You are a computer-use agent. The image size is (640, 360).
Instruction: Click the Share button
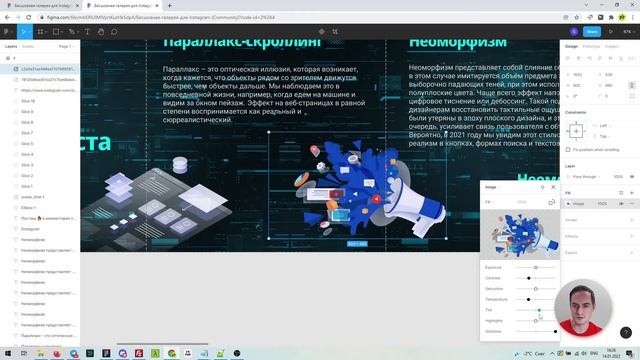coord(592,32)
